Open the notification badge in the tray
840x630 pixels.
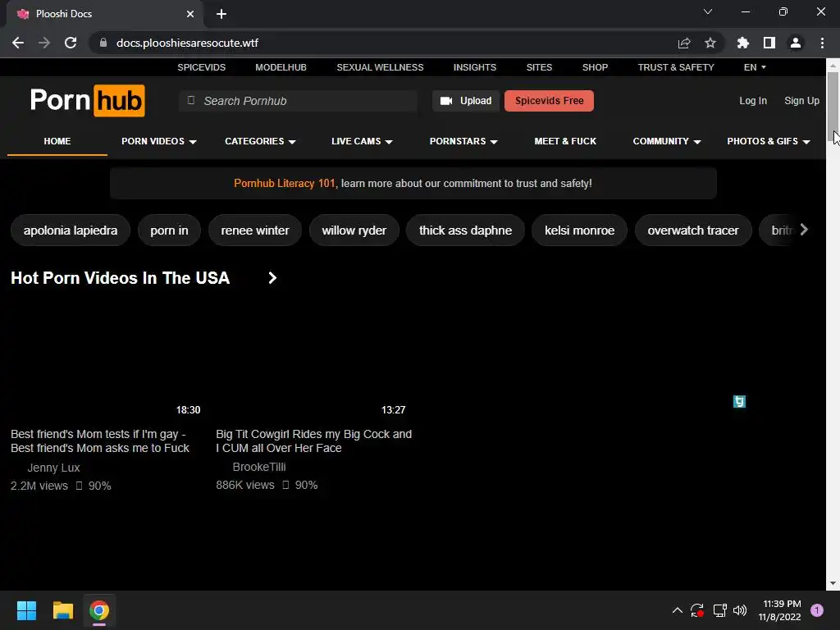[x=816, y=610]
